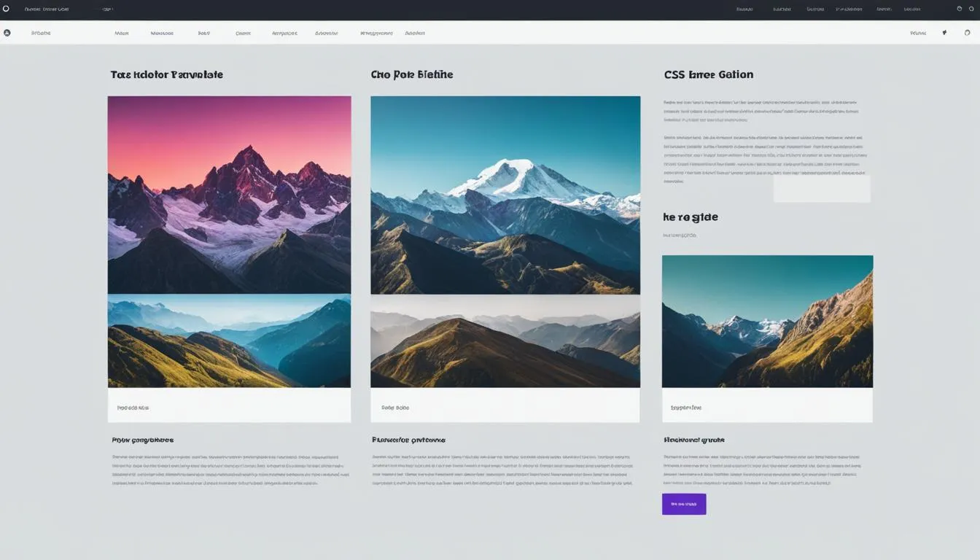This screenshot has width=980, height=560.
Task: Open the golden brown hills image in the middle card
Action: (x=505, y=341)
